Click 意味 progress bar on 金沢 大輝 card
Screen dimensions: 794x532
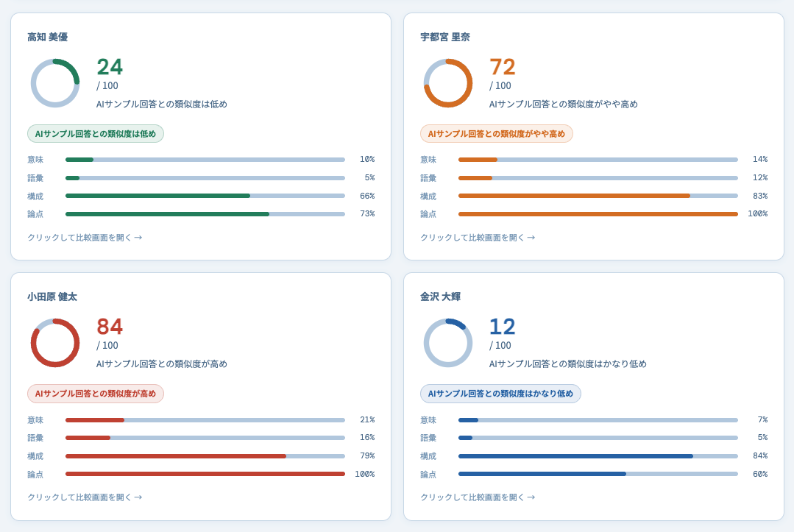[x=598, y=420]
